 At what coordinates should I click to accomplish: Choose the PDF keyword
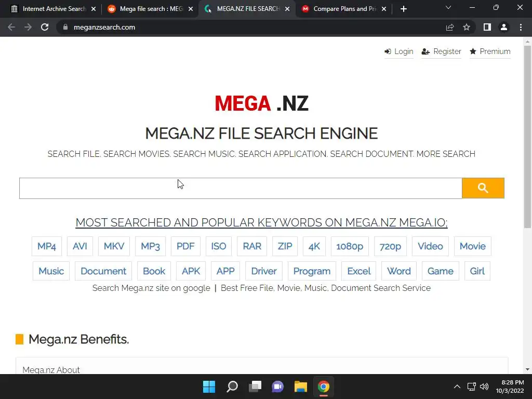(185, 246)
